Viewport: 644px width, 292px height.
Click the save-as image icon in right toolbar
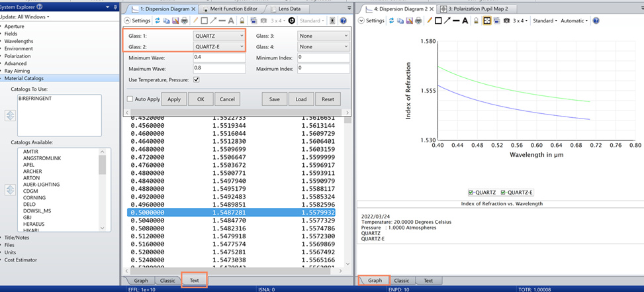(409, 21)
